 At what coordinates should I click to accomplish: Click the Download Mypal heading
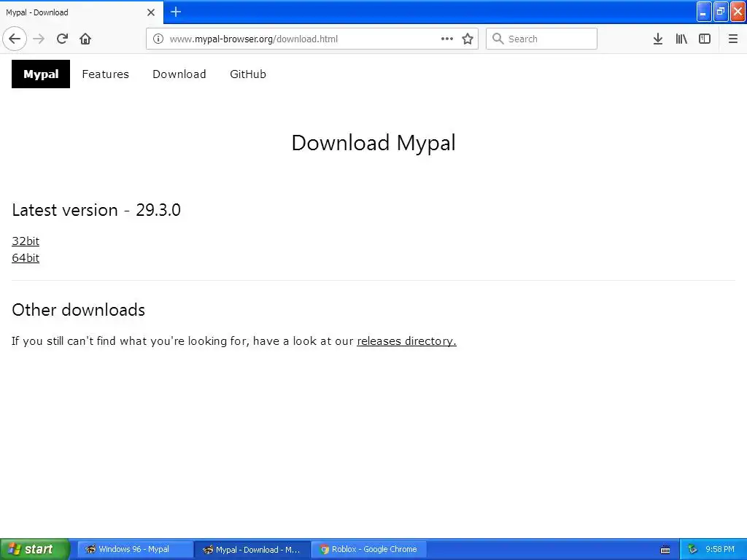[x=373, y=143]
